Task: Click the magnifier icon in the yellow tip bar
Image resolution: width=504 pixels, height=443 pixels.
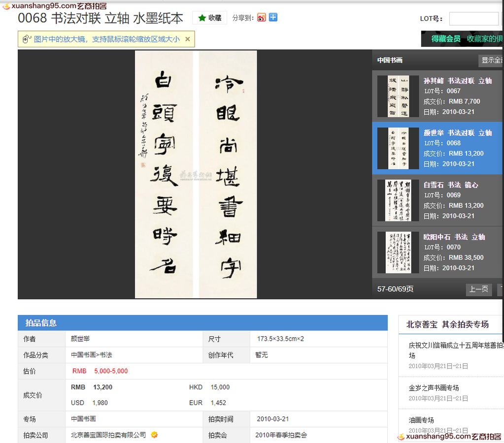Action: point(25,38)
